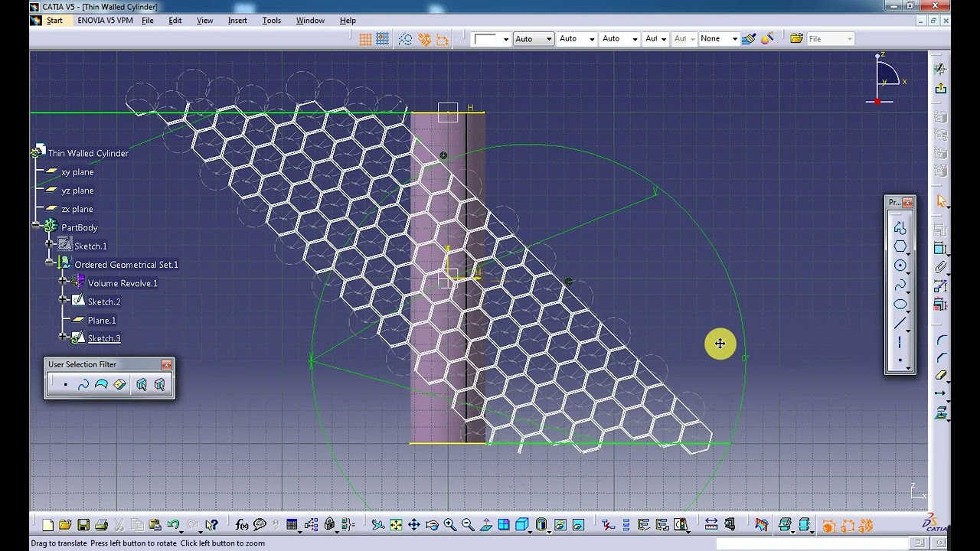This screenshot has width=980, height=551.
Task: Click the Normal View icon
Action: coord(486,525)
